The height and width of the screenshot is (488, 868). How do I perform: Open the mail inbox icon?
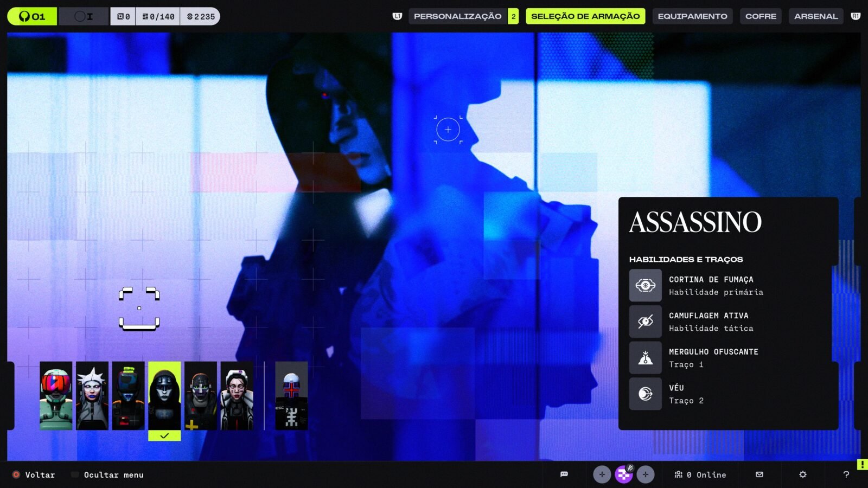click(x=759, y=474)
